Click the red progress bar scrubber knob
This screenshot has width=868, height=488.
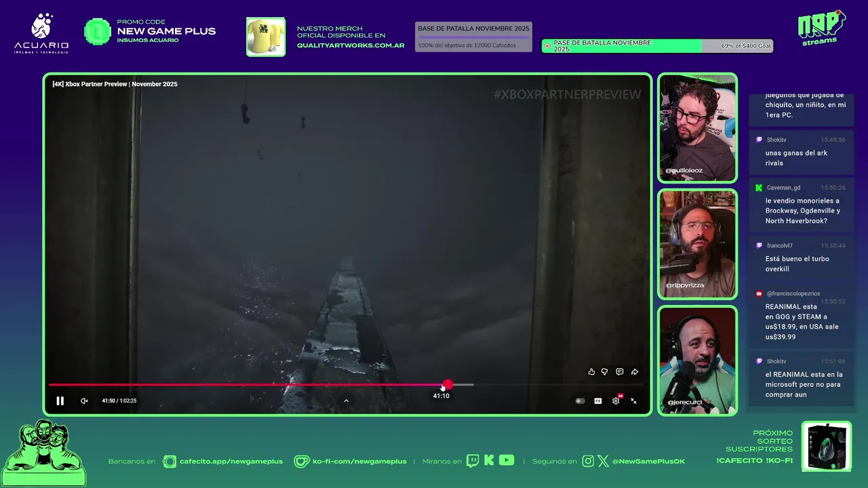point(447,384)
